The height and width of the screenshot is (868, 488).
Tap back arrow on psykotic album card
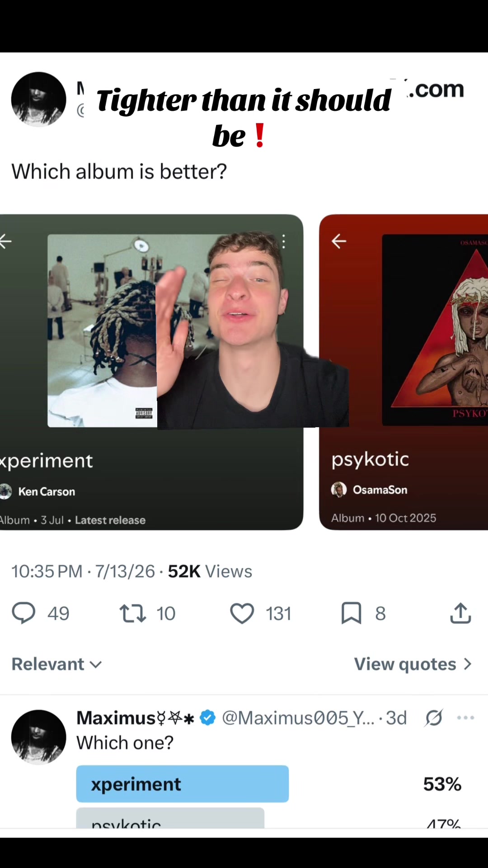(x=339, y=241)
